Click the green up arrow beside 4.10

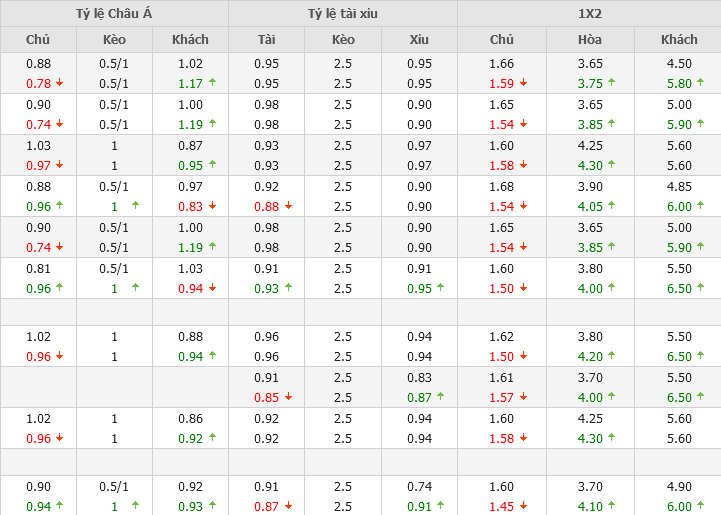(x=612, y=506)
